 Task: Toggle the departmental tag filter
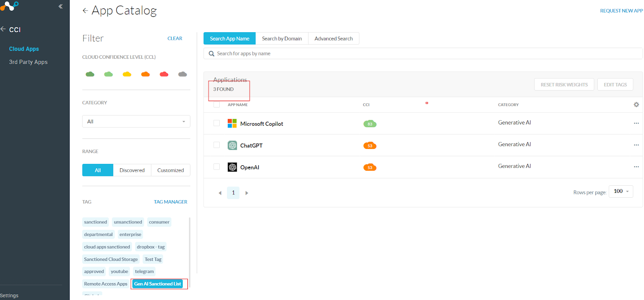98,234
